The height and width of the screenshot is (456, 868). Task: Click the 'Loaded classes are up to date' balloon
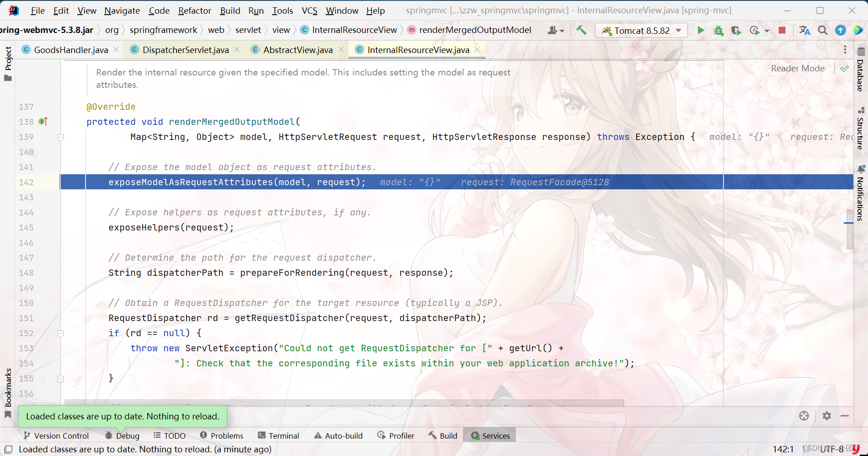click(x=123, y=416)
